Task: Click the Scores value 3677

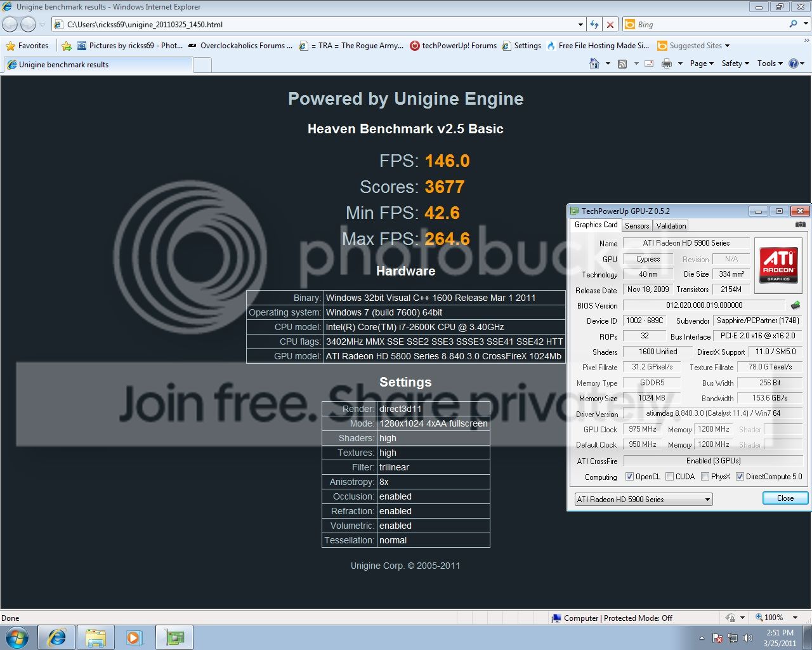Action: click(445, 187)
